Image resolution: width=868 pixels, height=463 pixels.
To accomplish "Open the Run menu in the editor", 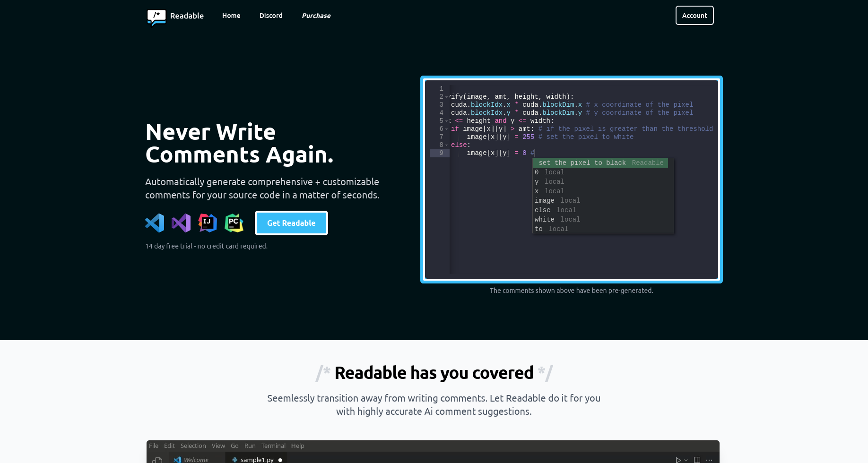I will pos(250,446).
